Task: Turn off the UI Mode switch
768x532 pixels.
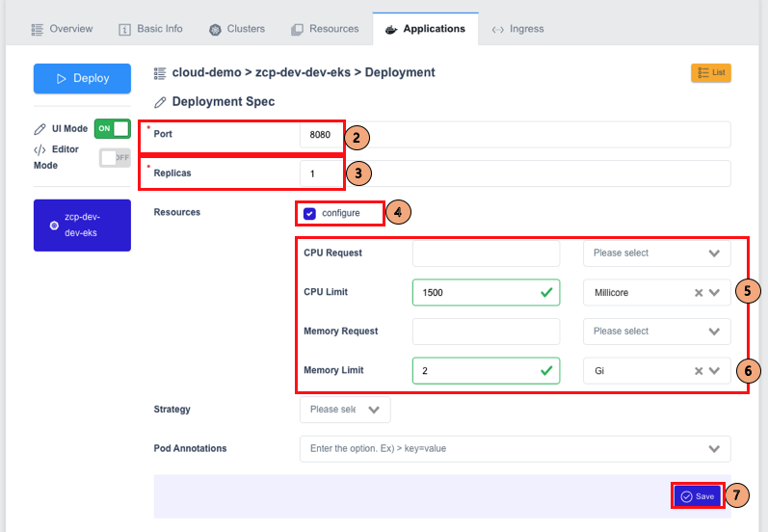Action: click(113, 129)
